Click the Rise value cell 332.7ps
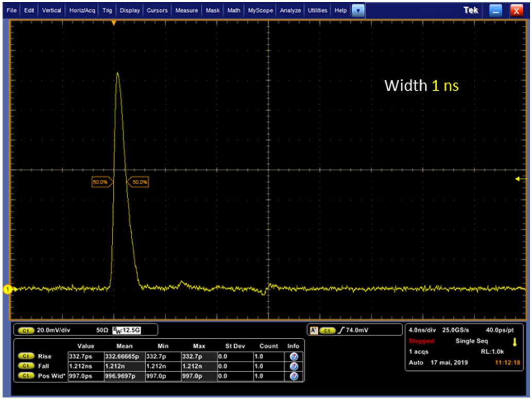532x399 pixels. (86, 357)
